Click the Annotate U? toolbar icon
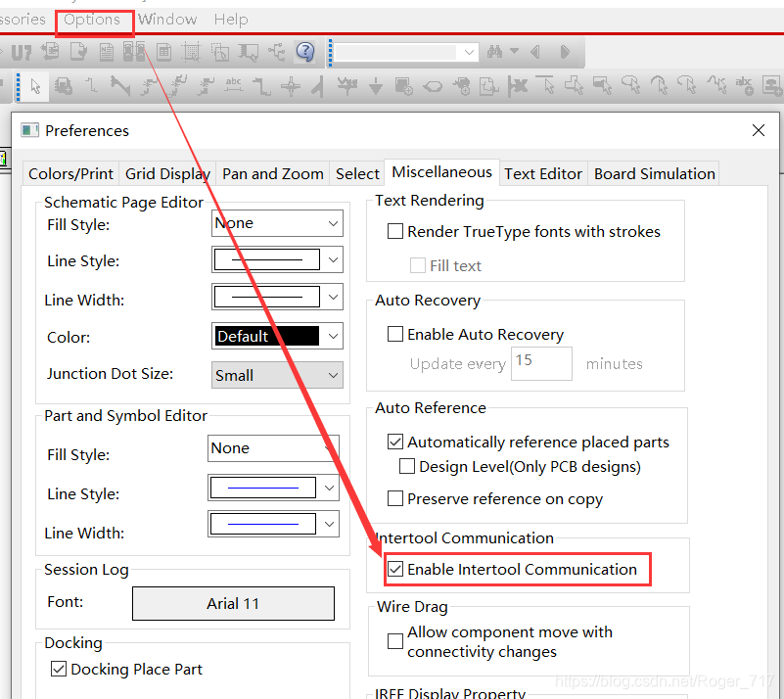Image resolution: width=784 pixels, height=699 pixels. (22, 52)
